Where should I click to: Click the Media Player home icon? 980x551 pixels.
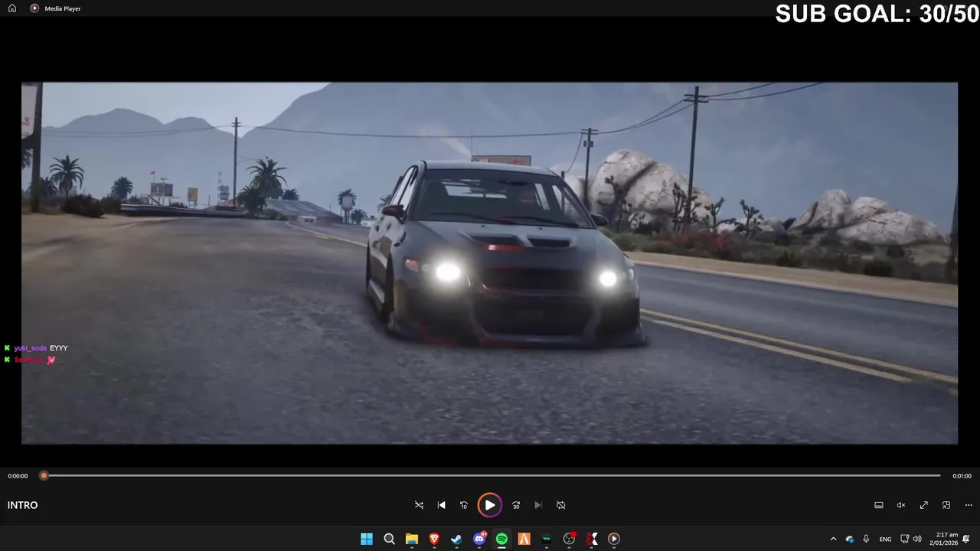click(x=11, y=8)
